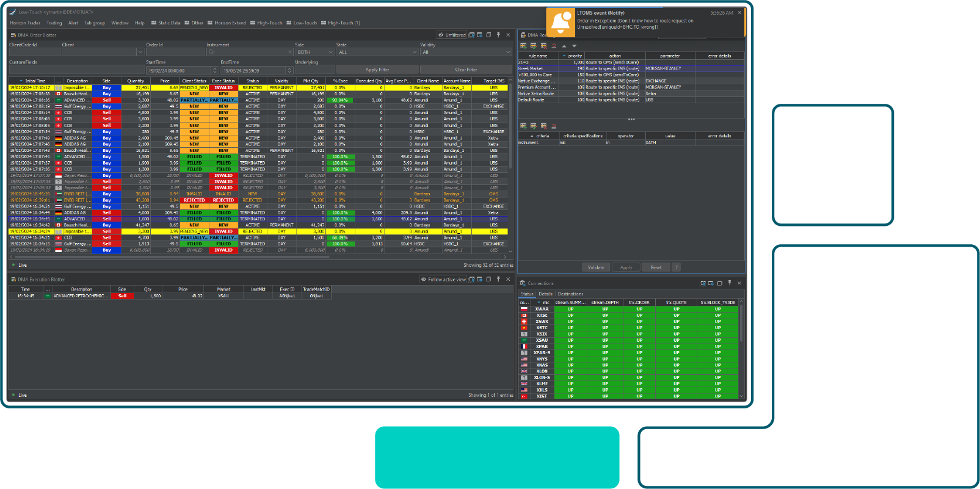Click the Clear Filter button
980x489 pixels.
coord(466,70)
